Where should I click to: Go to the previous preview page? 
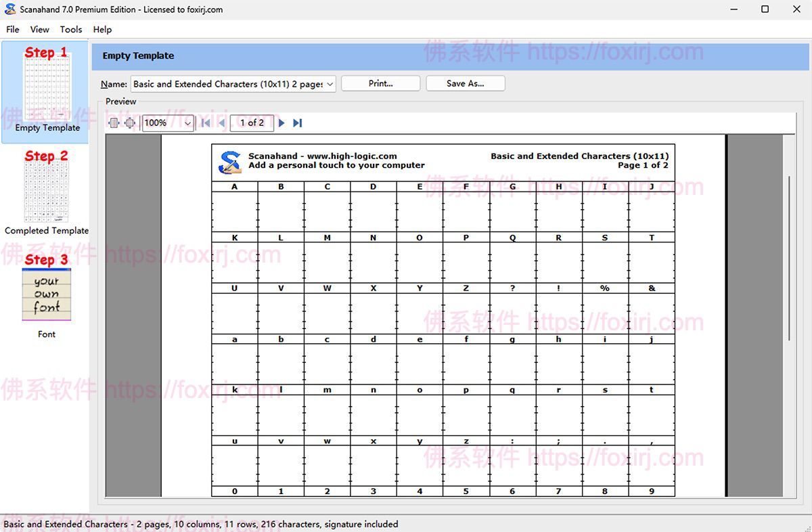click(x=221, y=123)
